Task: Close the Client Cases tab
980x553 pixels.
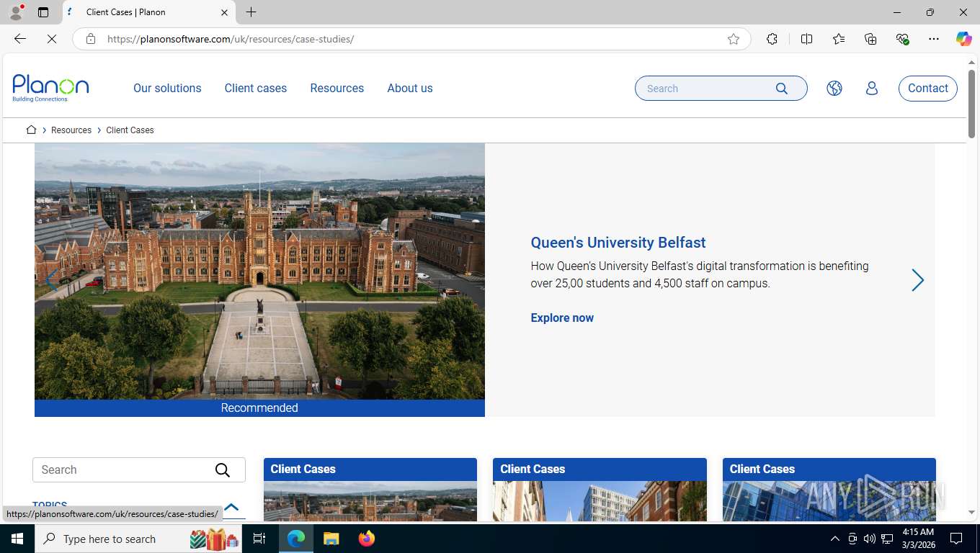Action: 224,12
